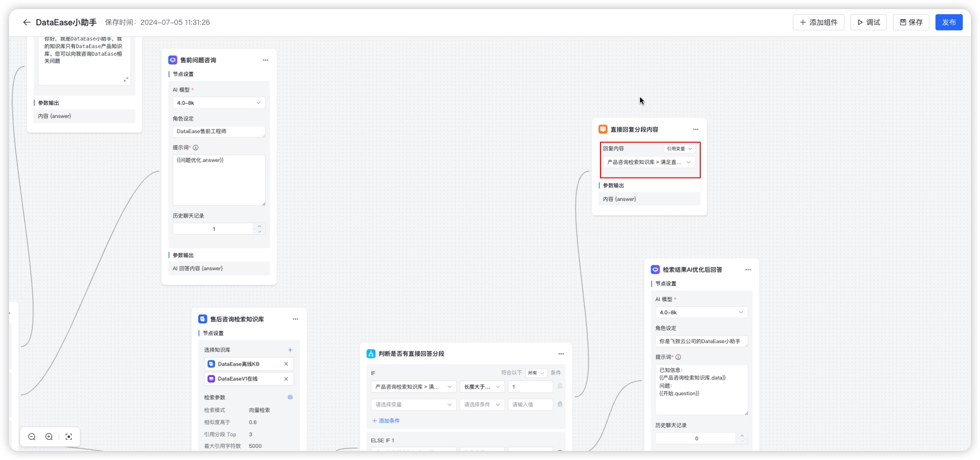Image resolution: width=980 pixels, height=460 pixels.
Task: Increase 历史聊天记录 value in 检索结果AI优化后回答 node
Action: pyautogui.click(x=742, y=436)
